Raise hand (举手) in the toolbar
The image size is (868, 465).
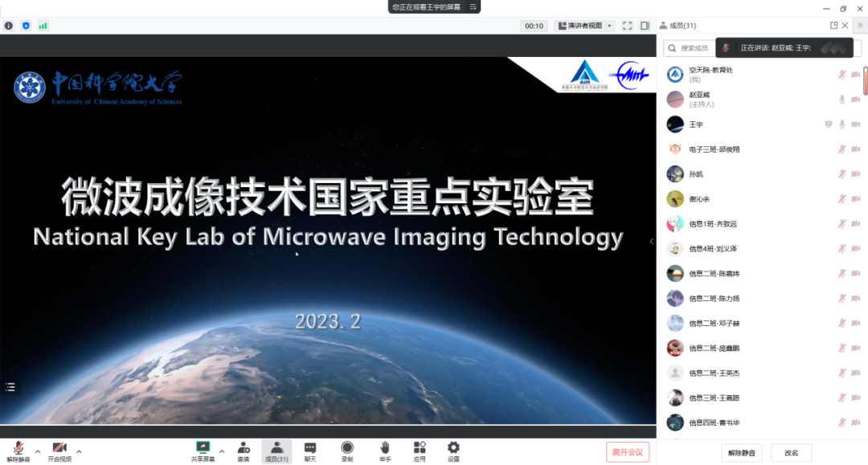click(x=385, y=451)
